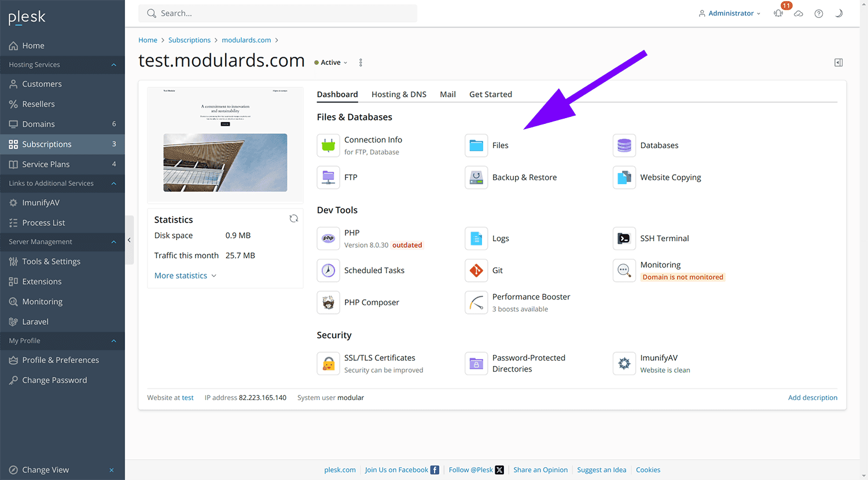Open Laravel in sidebar
Image resolution: width=868 pixels, height=480 pixels.
coord(62,322)
